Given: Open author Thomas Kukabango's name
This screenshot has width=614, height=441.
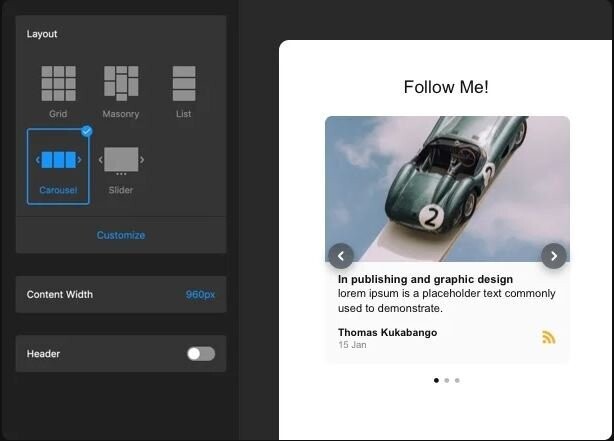Looking at the screenshot, I should 387,332.
